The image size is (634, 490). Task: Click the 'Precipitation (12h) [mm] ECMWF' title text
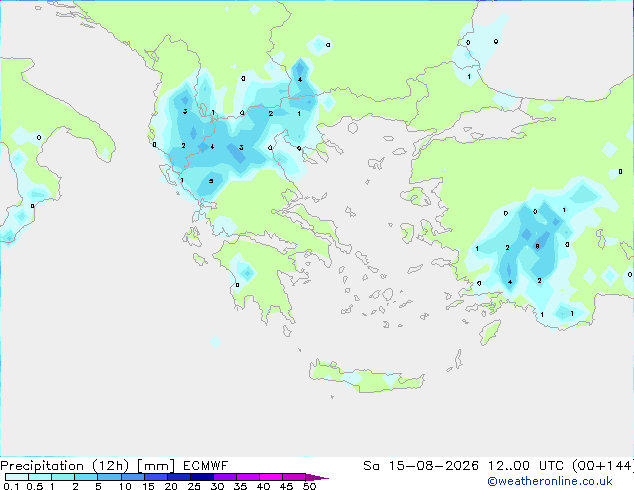click(114, 466)
